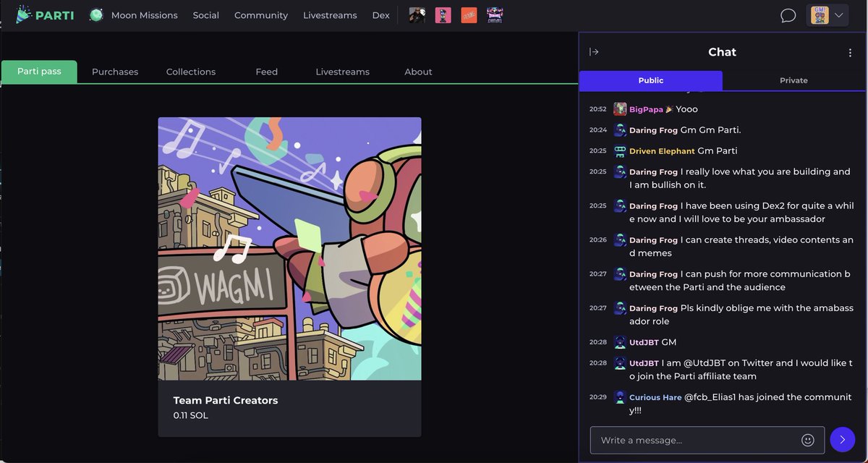Click the 20:29 timestamp in chat
The image size is (868, 463).
(x=597, y=397)
